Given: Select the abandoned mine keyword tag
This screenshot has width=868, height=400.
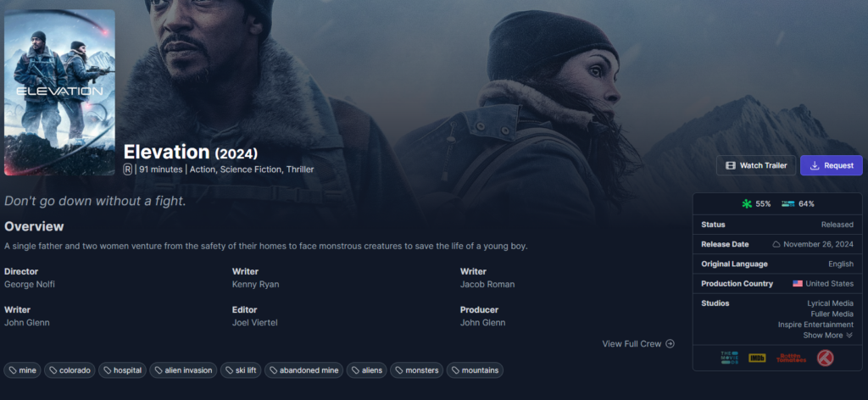Looking at the screenshot, I should click(303, 370).
